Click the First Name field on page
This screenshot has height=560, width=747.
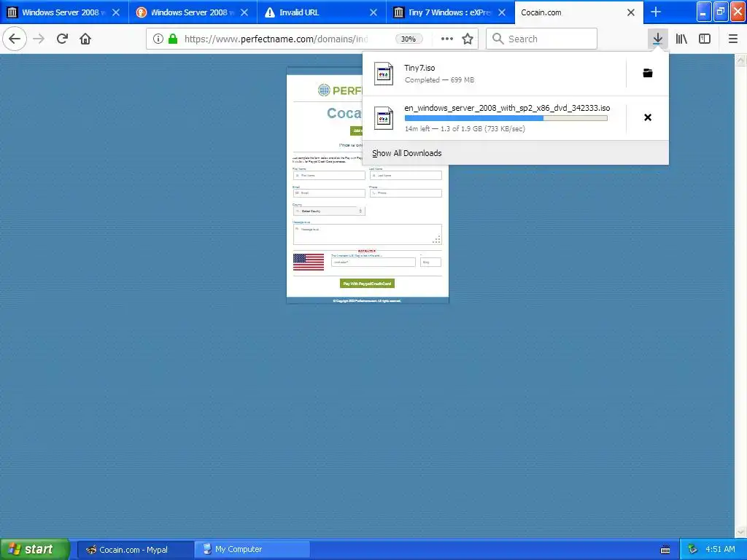(329, 175)
